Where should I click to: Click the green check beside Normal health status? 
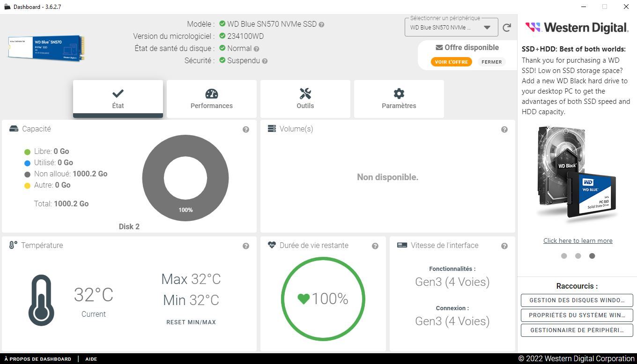point(222,48)
